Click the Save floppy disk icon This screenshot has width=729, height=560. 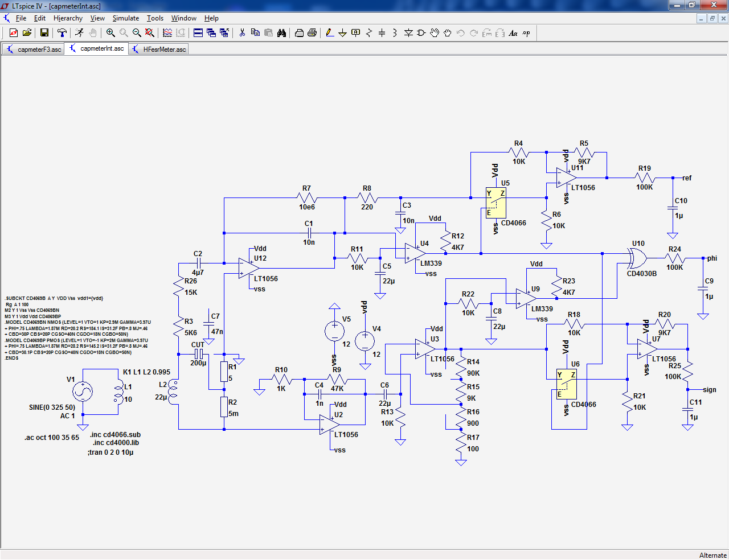[44, 33]
